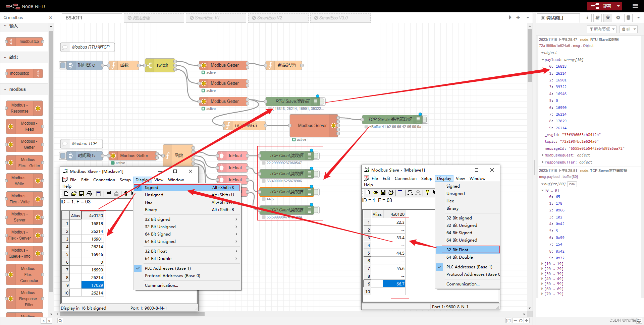Click the Save icon in Modbus Slave toolbar
Image resolution: width=644 pixels, height=325 pixels.
pos(82,193)
